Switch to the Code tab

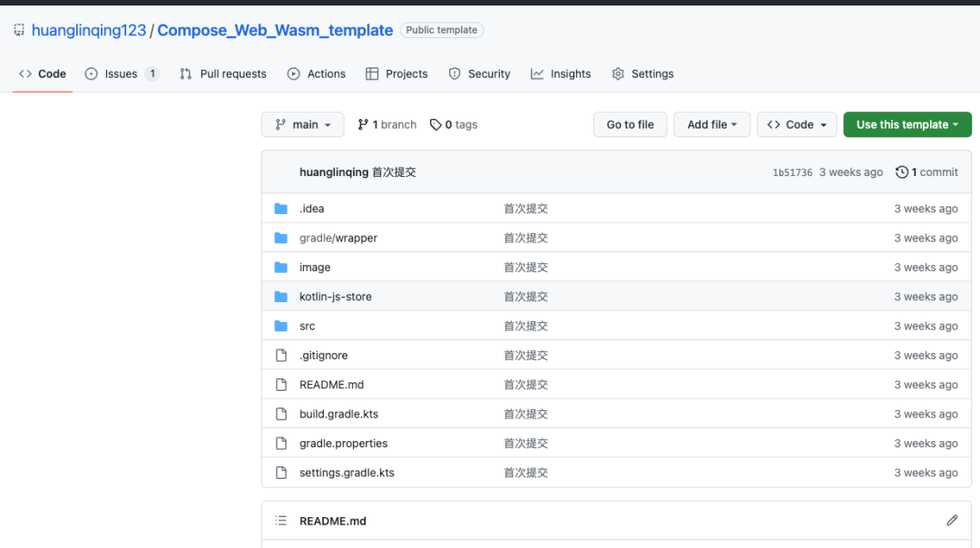pos(43,73)
